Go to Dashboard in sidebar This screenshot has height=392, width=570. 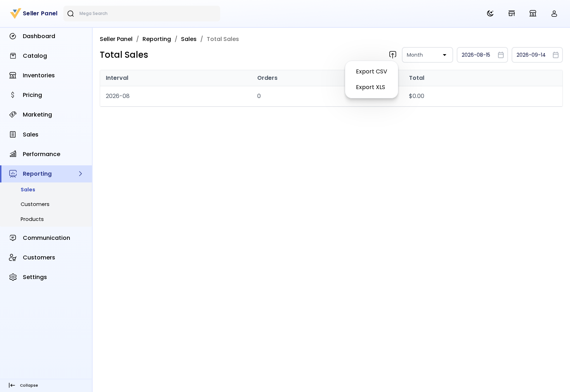(39, 36)
